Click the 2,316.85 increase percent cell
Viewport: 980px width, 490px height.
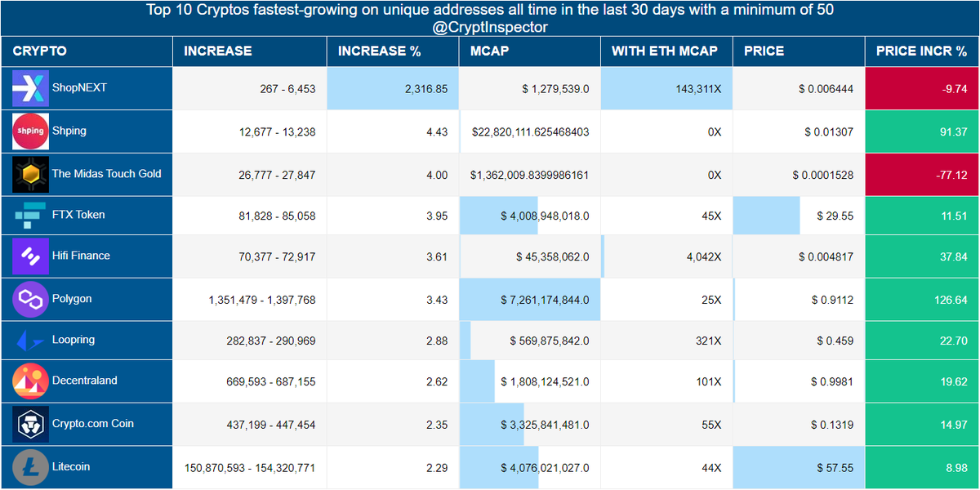393,88
